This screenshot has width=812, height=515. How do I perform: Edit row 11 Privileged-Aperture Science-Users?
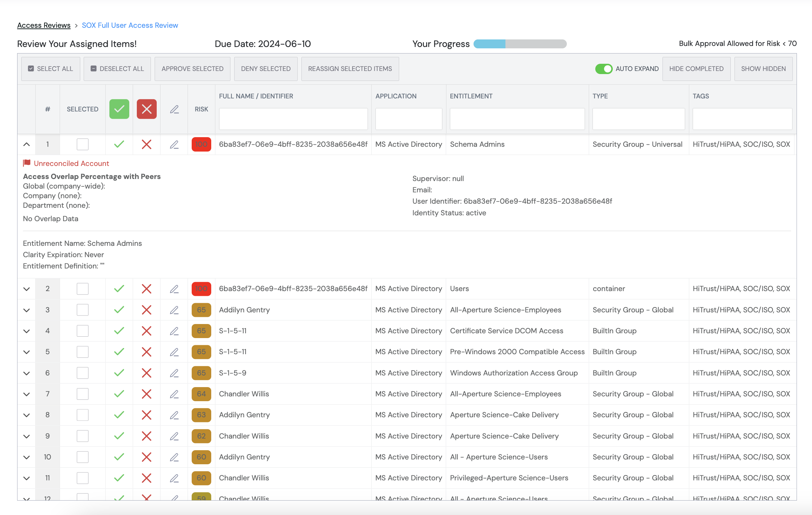coord(174,478)
